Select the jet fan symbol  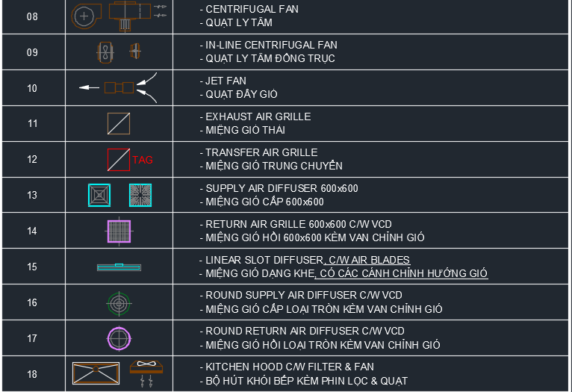(x=119, y=87)
